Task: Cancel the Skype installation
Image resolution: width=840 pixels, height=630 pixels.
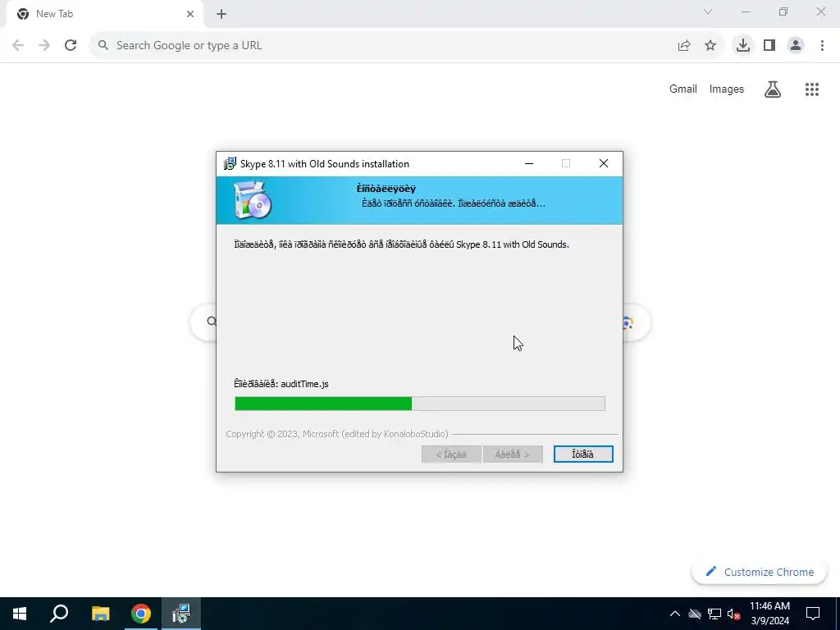Action: point(583,454)
